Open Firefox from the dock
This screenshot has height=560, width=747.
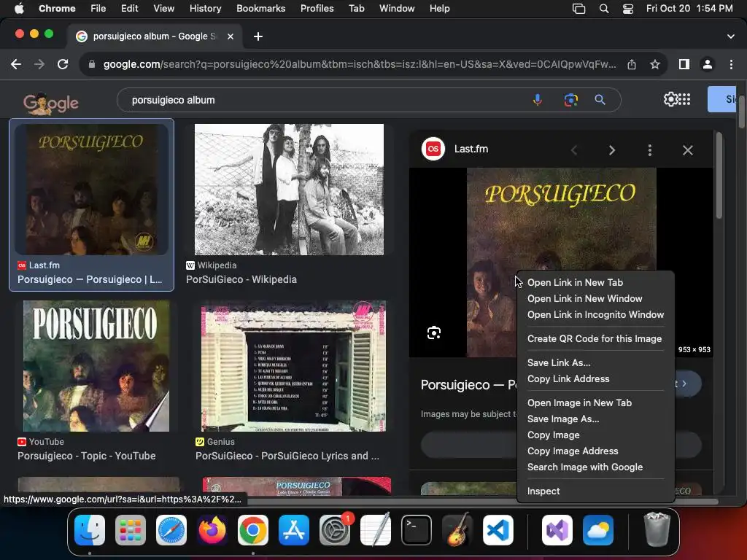tap(212, 530)
